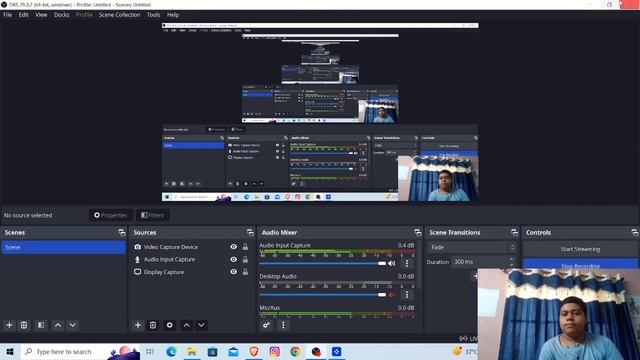Image resolution: width=640 pixels, height=360 pixels.
Task: Toggle lock on Video Capture Device
Action: tap(245, 247)
